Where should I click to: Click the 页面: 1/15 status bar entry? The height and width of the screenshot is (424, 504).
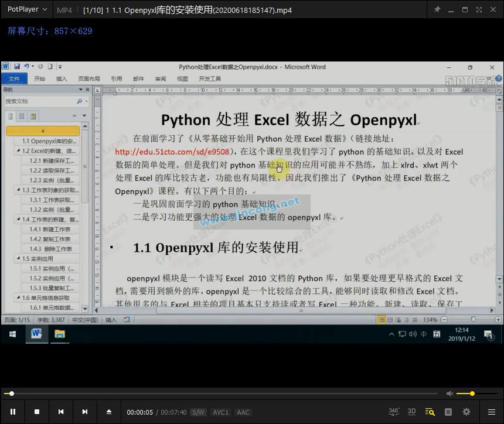[x=17, y=320]
